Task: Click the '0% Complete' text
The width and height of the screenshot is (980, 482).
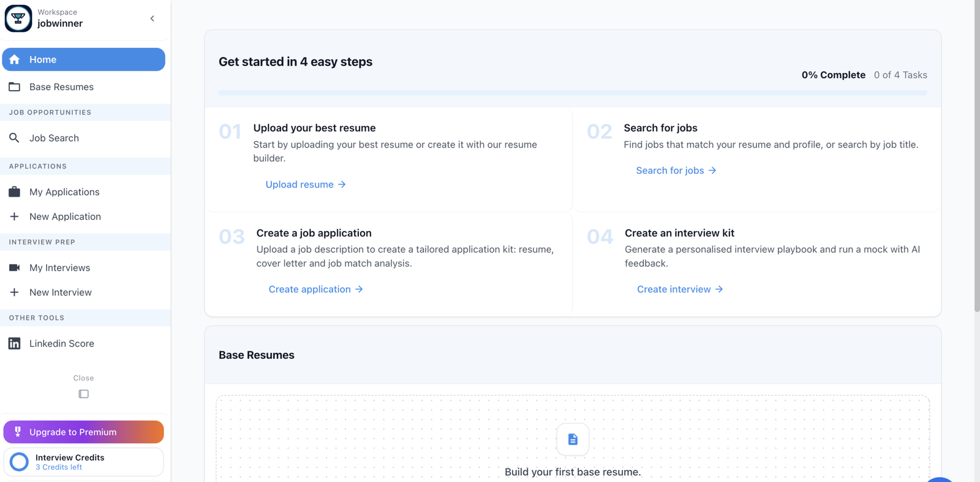Action: pyautogui.click(x=834, y=75)
